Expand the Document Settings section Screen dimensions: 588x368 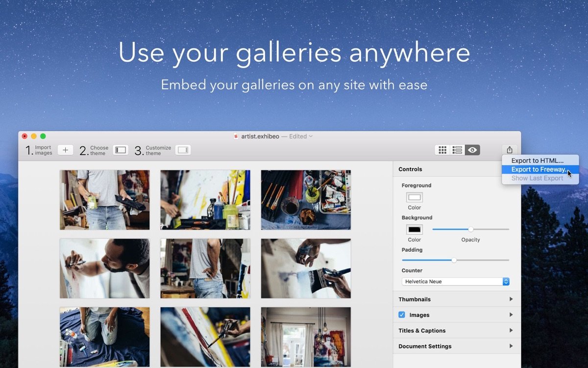511,346
